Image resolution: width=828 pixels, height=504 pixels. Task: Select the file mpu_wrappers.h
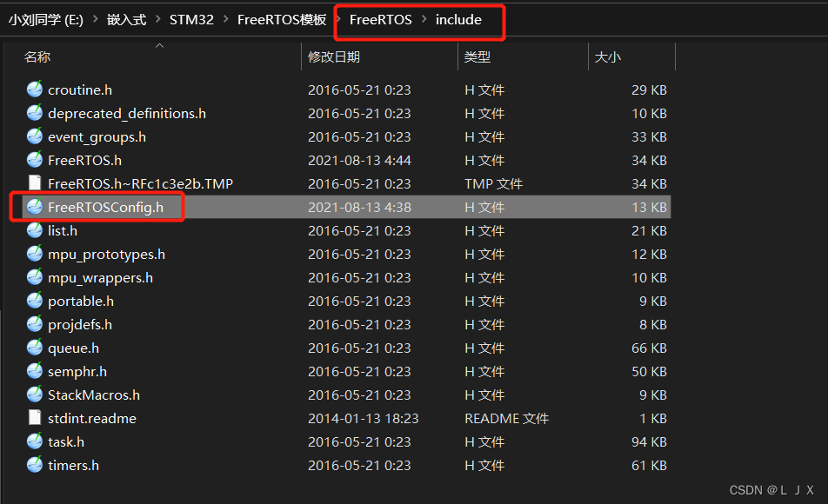(100, 277)
